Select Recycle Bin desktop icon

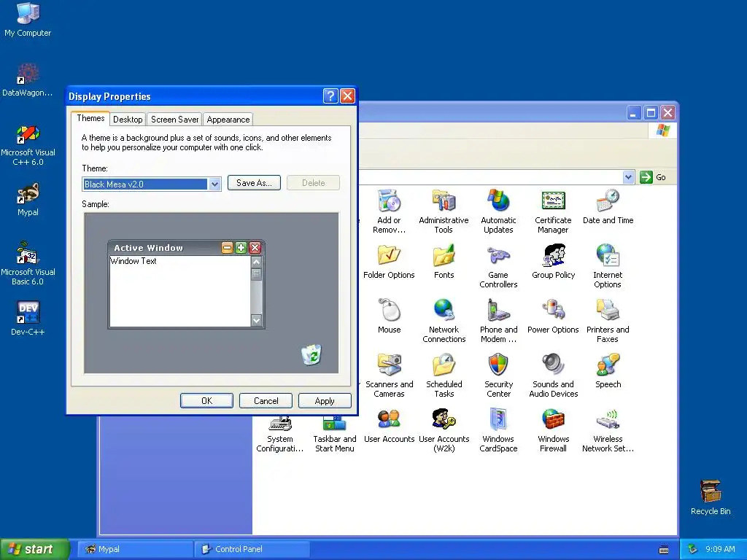pos(711,497)
